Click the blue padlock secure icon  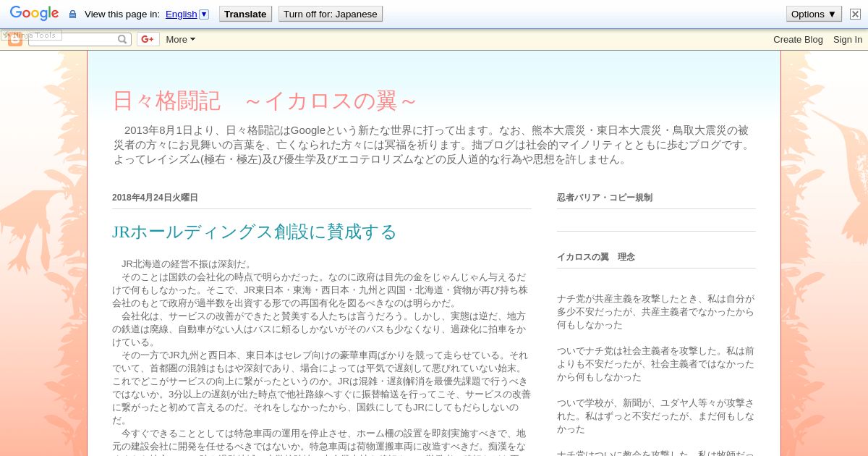72,14
